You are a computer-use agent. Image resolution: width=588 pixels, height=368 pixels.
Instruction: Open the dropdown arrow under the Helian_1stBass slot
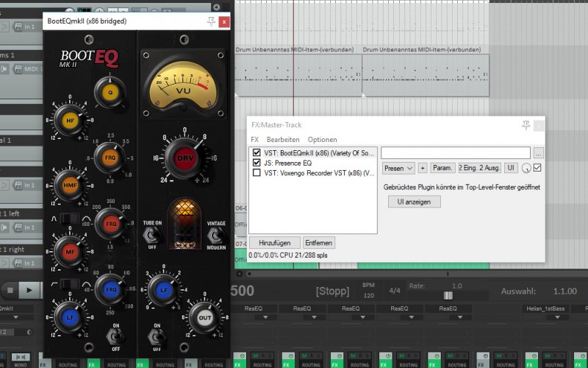coord(557,317)
